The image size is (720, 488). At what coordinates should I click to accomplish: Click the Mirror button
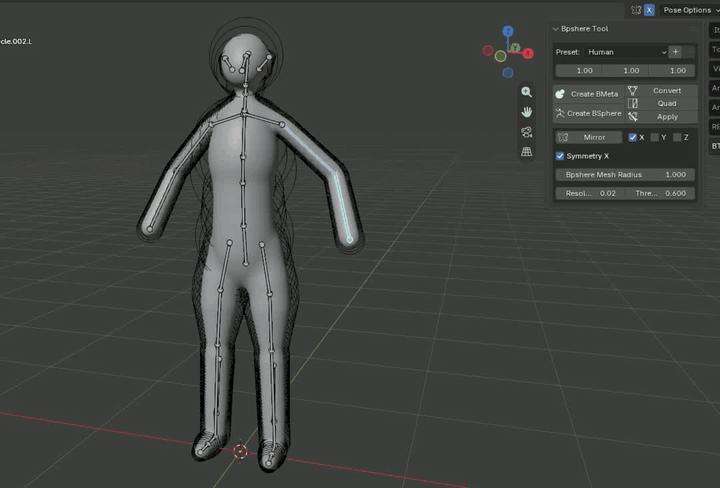589,137
